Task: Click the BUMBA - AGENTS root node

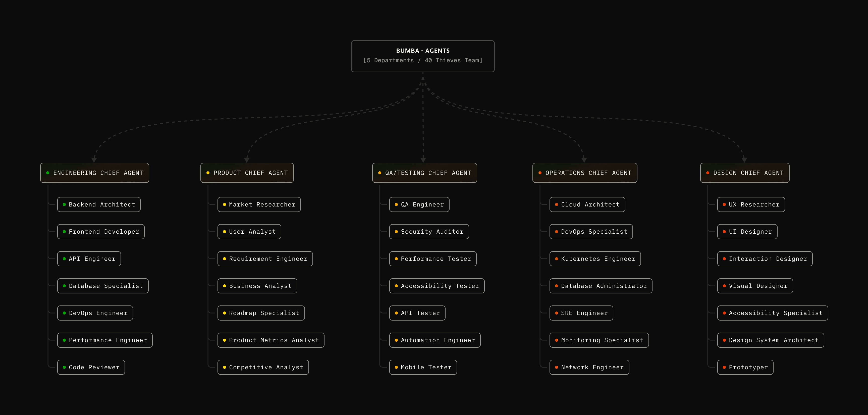Action: pyautogui.click(x=422, y=56)
